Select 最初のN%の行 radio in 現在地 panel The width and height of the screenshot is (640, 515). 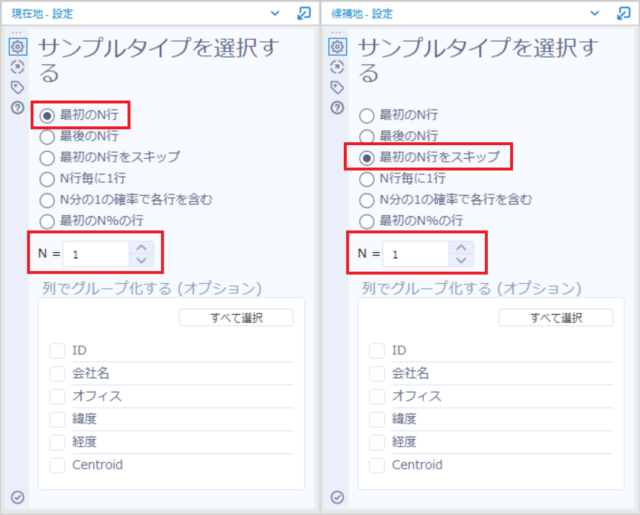click(47, 221)
